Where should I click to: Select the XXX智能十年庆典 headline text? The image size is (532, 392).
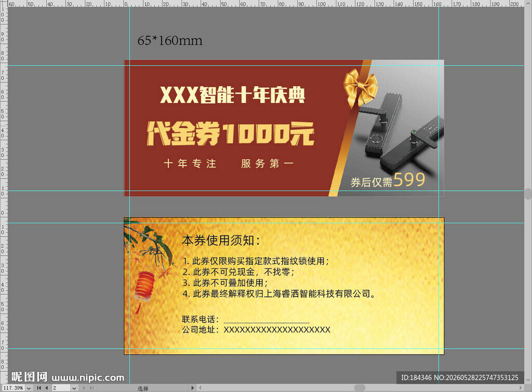point(232,94)
